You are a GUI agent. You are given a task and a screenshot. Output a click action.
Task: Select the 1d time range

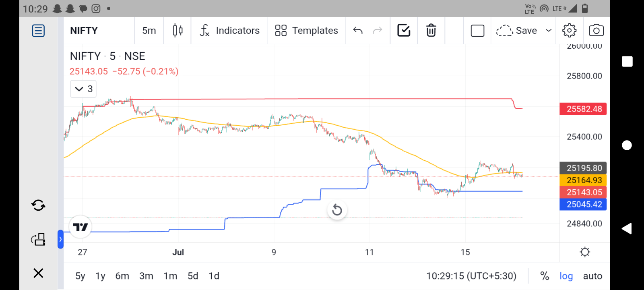pos(214,276)
